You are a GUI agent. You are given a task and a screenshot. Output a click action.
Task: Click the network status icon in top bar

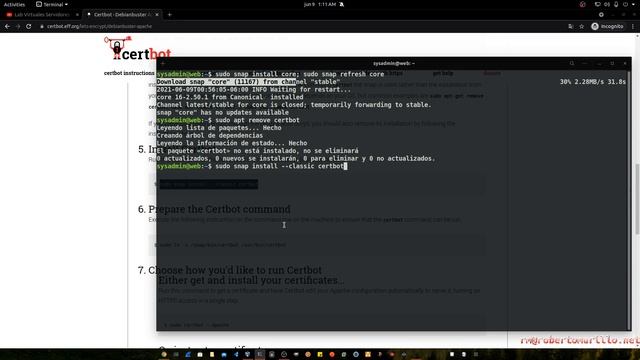pos(598,4)
